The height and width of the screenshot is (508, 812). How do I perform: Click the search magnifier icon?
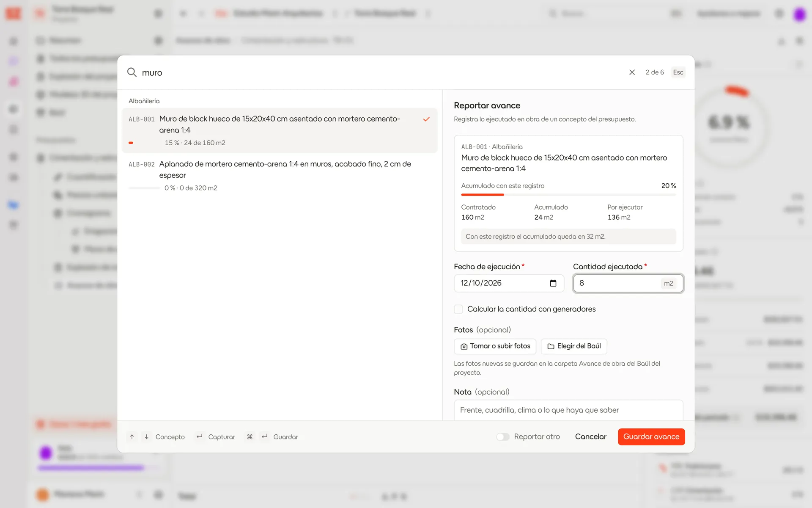(x=132, y=72)
